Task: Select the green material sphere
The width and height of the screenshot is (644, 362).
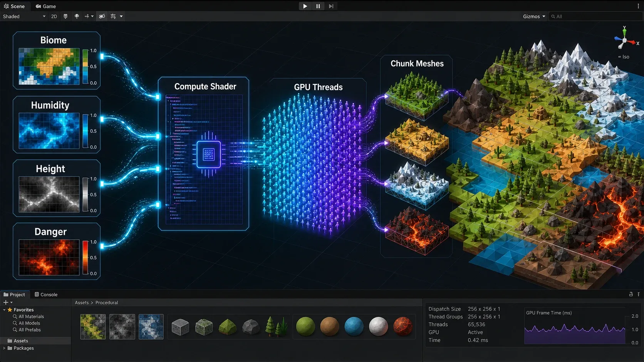Action: tap(306, 327)
